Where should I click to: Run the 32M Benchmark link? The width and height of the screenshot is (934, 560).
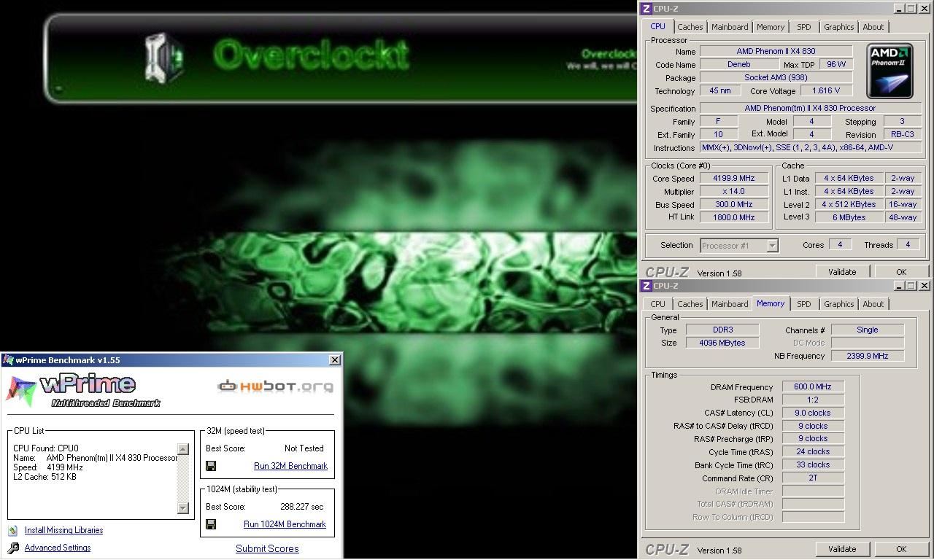click(290, 466)
